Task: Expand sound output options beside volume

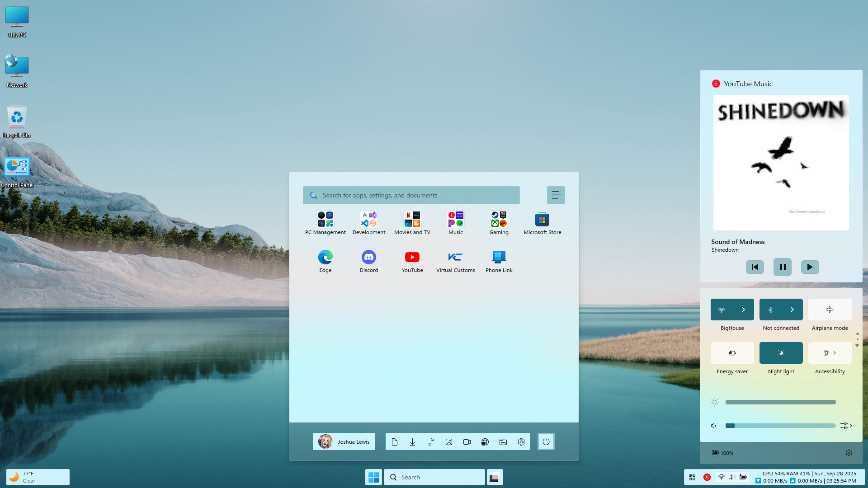Action: (846, 426)
